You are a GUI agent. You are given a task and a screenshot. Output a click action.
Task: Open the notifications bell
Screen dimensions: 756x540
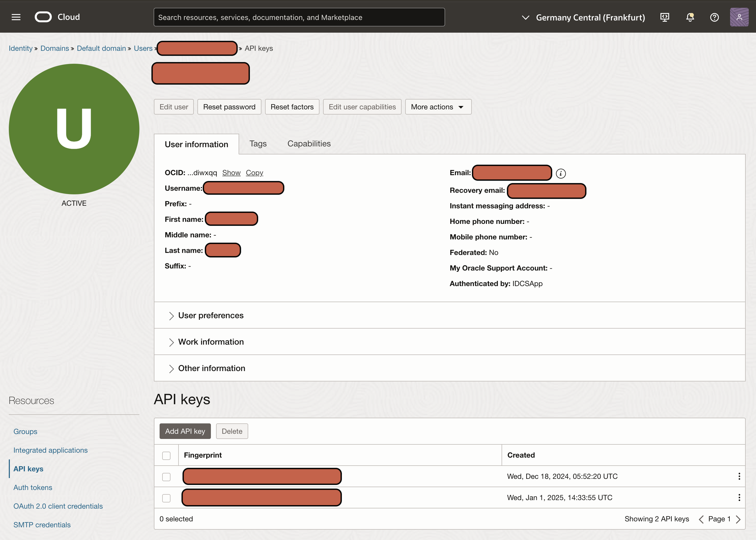690,17
